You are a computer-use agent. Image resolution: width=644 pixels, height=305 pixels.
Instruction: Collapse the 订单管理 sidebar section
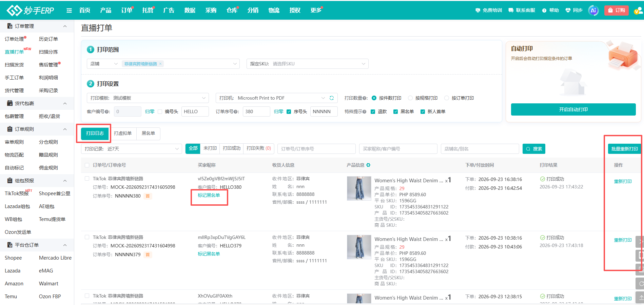(x=65, y=26)
